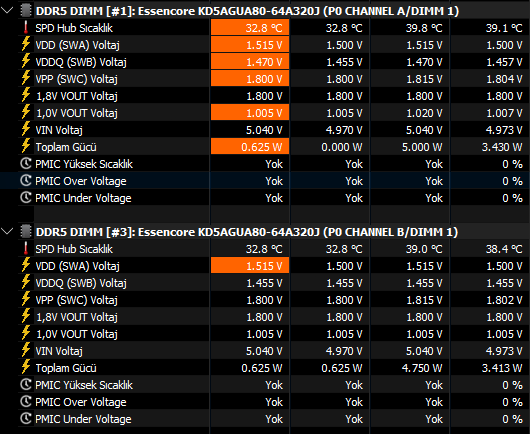Select DIMM #3 VIN Voltaj label
Screen dimensions: 530x434
pos(59,351)
